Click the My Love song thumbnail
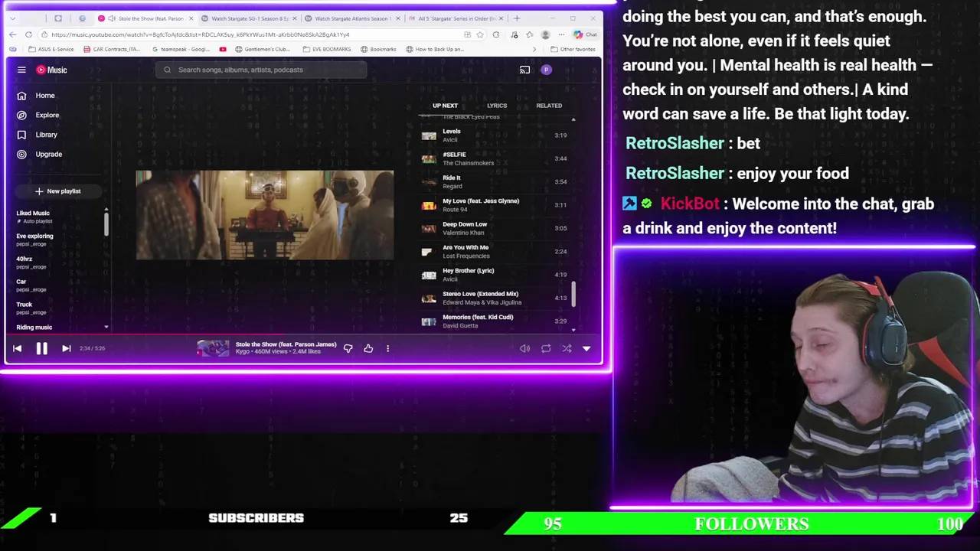 (x=429, y=205)
